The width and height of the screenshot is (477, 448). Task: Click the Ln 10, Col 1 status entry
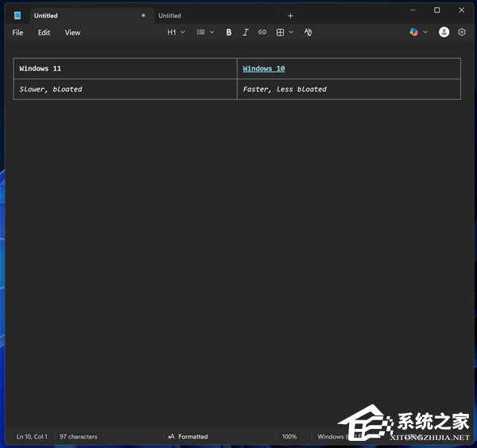(32, 437)
